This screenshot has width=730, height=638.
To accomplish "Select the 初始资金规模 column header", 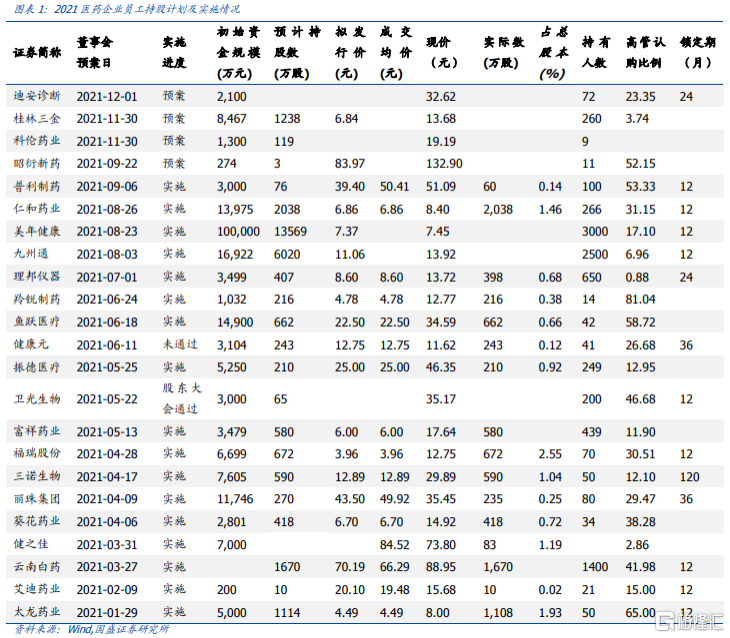I will [x=238, y=52].
